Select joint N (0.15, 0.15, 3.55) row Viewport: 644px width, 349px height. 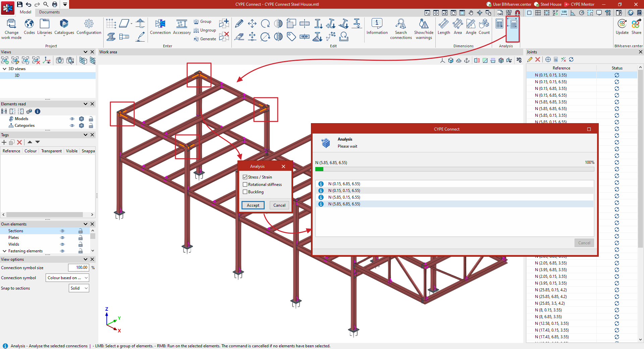pos(582,75)
